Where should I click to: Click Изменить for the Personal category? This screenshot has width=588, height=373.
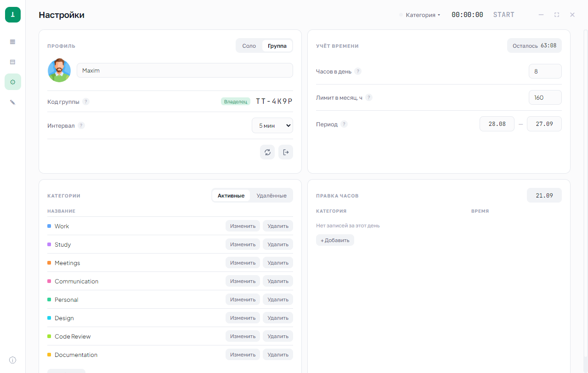(243, 300)
